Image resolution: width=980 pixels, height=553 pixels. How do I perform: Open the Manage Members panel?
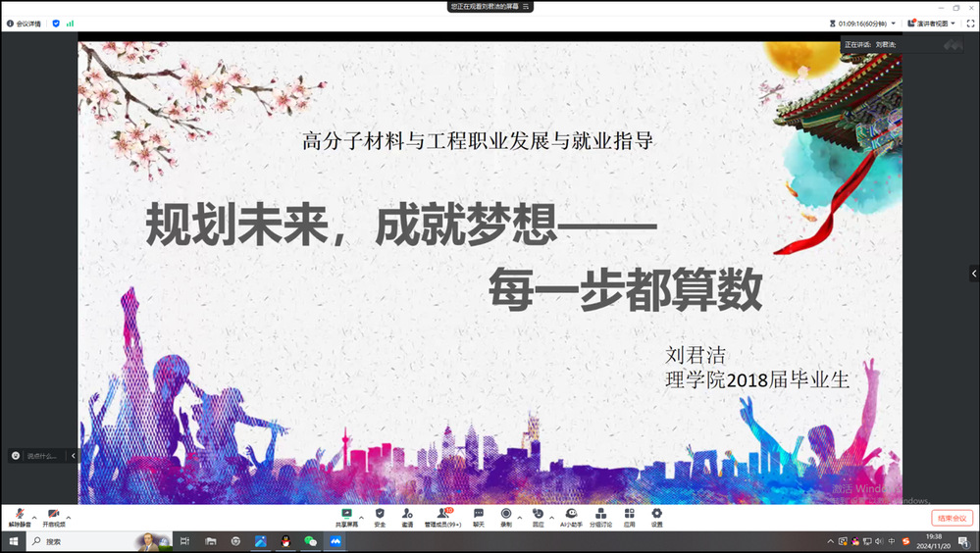pos(442,515)
